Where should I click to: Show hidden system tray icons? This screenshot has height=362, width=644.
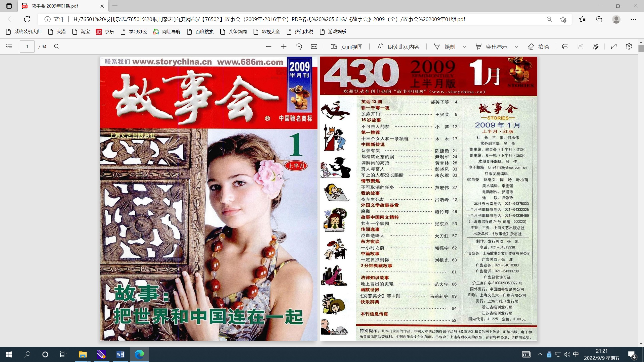(x=540, y=354)
